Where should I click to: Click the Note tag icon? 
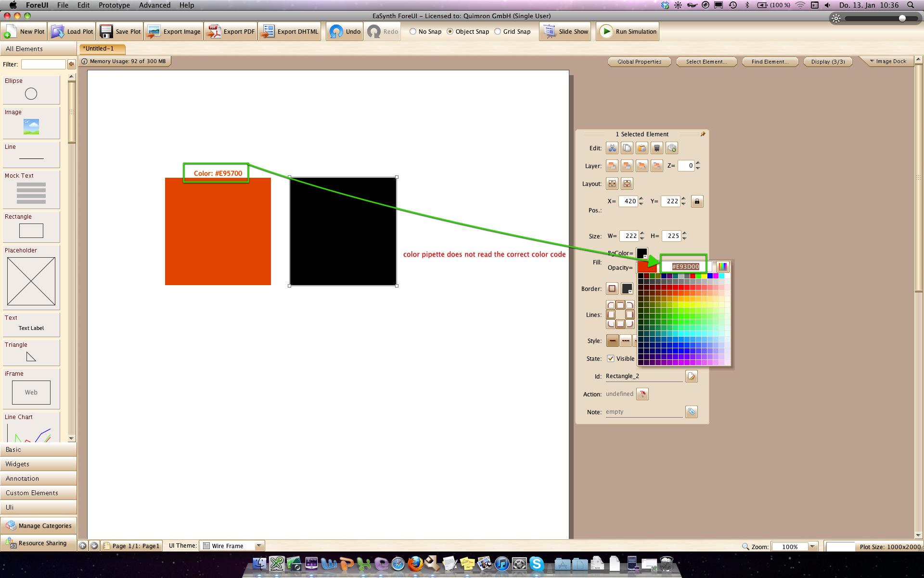click(x=691, y=412)
